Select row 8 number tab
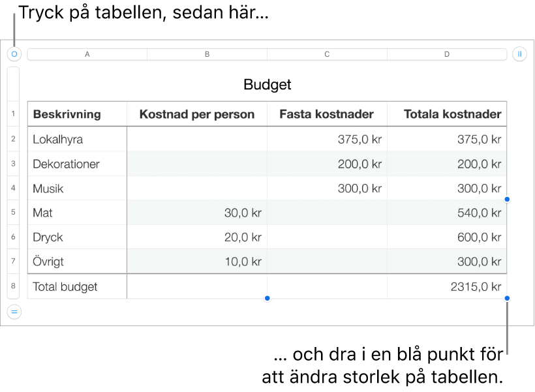Screen dimensions: 535x392 13,286
